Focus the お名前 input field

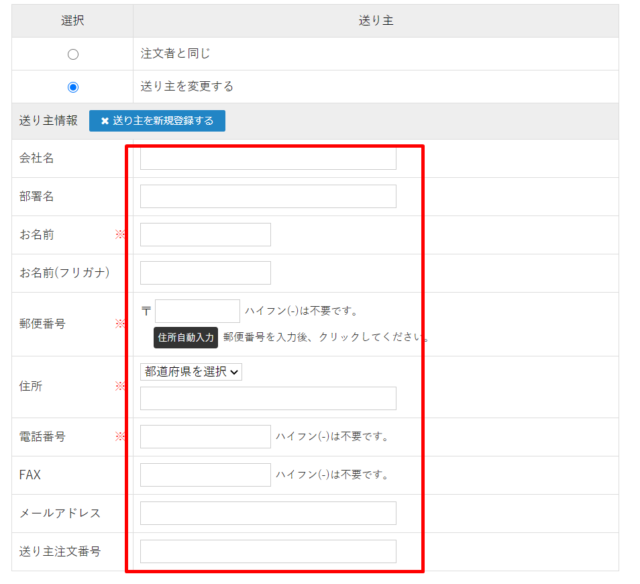click(x=205, y=235)
